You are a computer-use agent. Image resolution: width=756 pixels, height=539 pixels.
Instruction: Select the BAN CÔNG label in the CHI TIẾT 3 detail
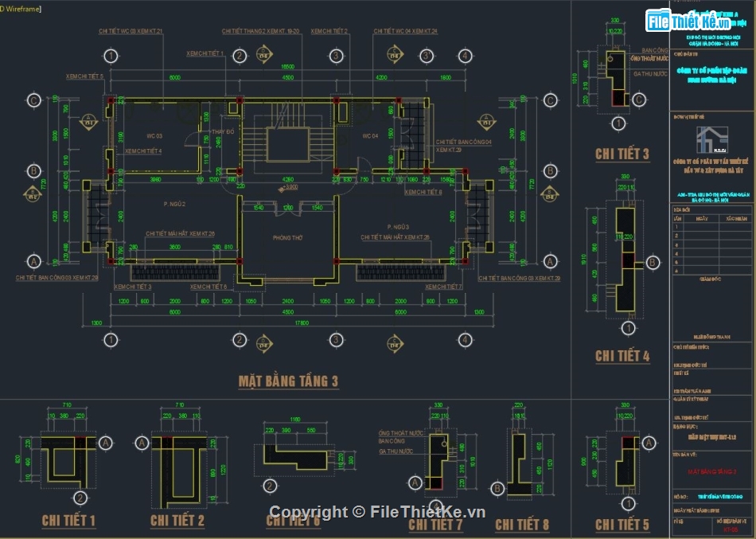(x=655, y=51)
